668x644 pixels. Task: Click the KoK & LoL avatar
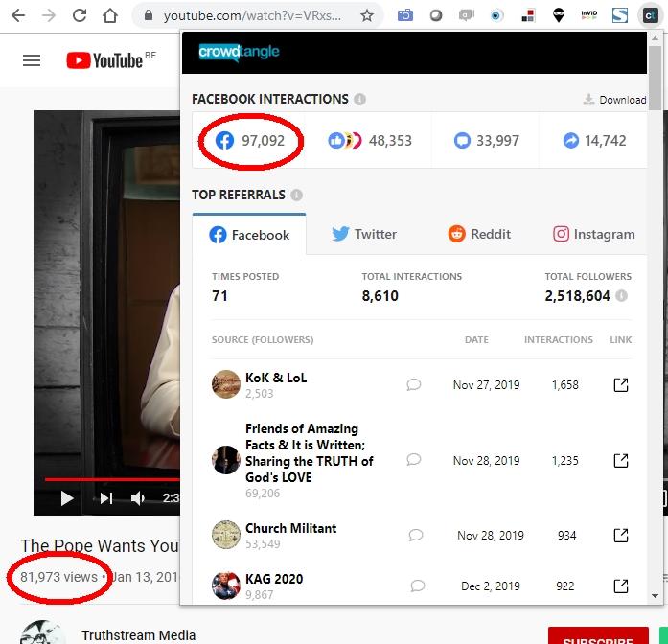pyautogui.click(x=226, y=384)
